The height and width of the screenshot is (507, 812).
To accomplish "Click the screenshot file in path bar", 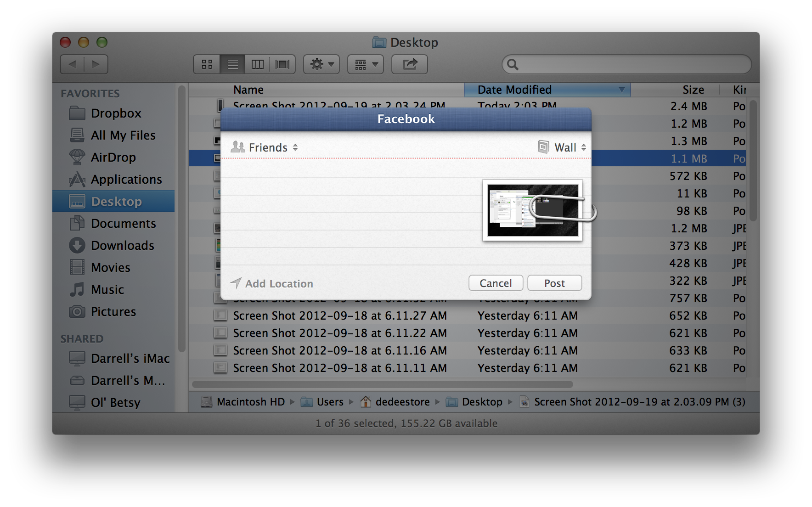I will click(632, 402).
